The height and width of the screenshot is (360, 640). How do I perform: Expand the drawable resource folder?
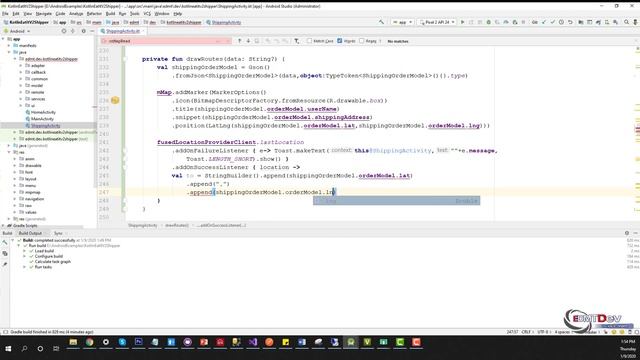[x=15, y=166]
